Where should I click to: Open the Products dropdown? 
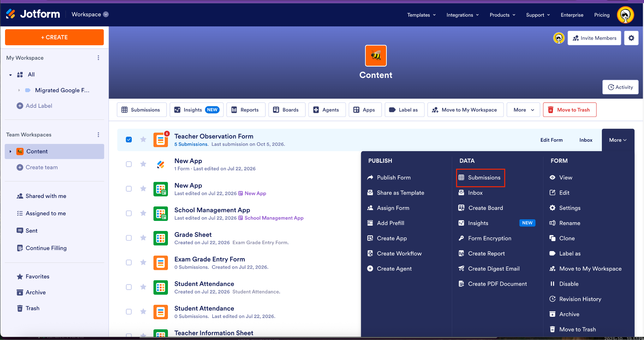(x=502, y=15)
